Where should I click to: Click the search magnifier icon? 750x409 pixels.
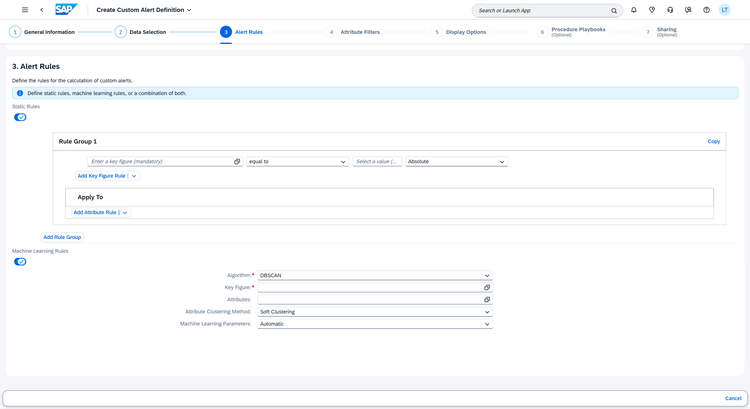[x=614, y=11]
